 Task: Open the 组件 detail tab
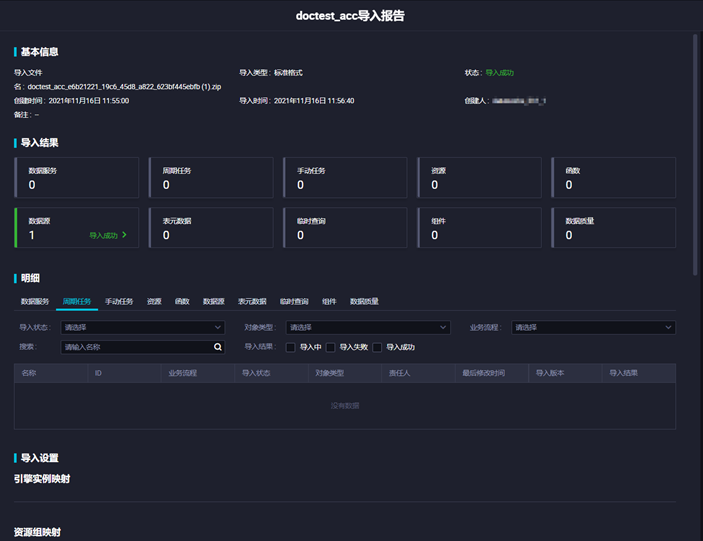tap(329, 302)
